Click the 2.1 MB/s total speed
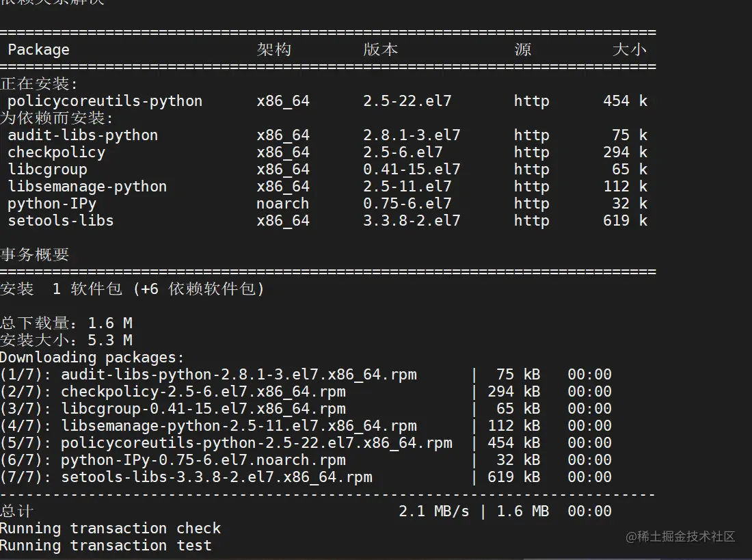Image resolution: width=752 pixels, height=560 pixels. coord(433,511)
